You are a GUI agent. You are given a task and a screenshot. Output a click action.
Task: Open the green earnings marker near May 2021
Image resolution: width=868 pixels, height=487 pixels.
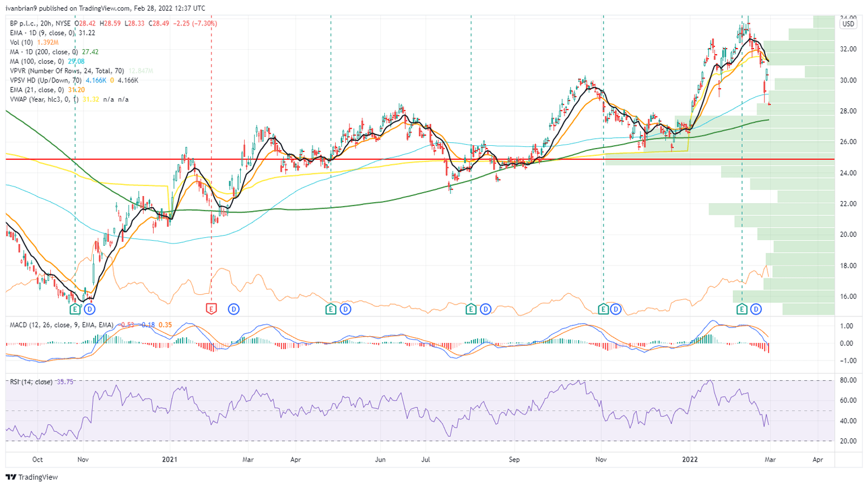pos(331,309)
